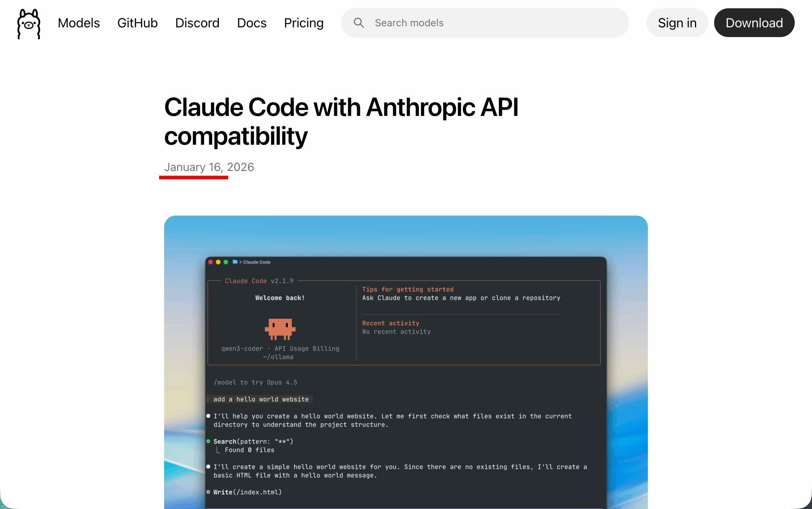Click green maximize dot in terminal screenshot
Viewport: 812px width, 509px height.
pos(226,262)
